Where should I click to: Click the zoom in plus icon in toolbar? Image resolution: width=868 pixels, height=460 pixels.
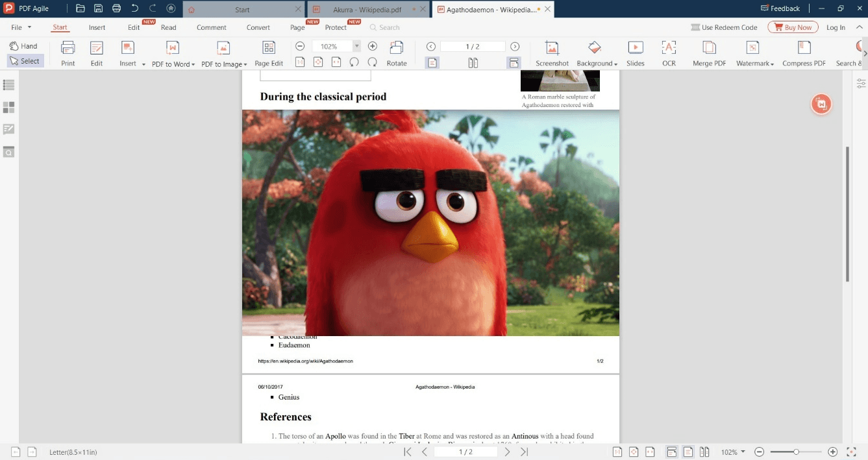tap(373, 46)
